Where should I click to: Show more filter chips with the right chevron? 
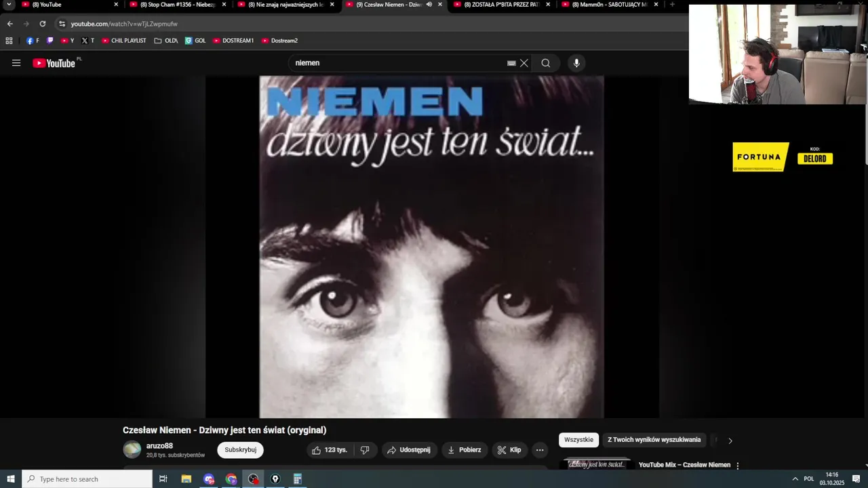pos(730,441)
